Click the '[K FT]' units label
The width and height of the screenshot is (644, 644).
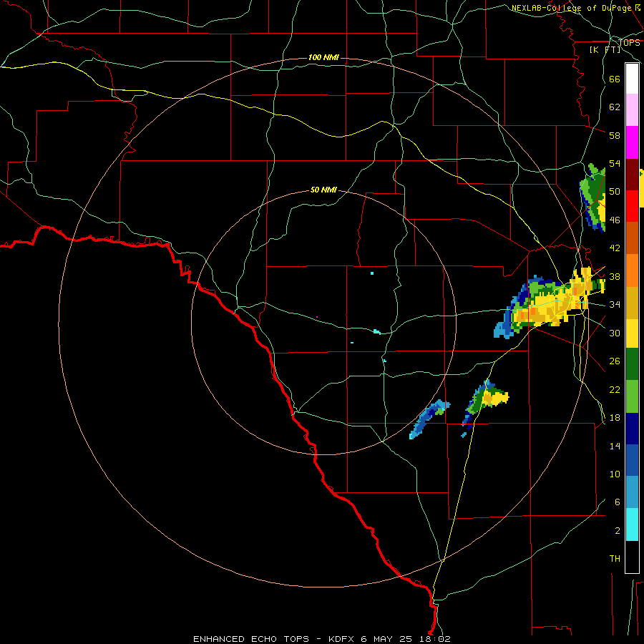pos(605,50)
